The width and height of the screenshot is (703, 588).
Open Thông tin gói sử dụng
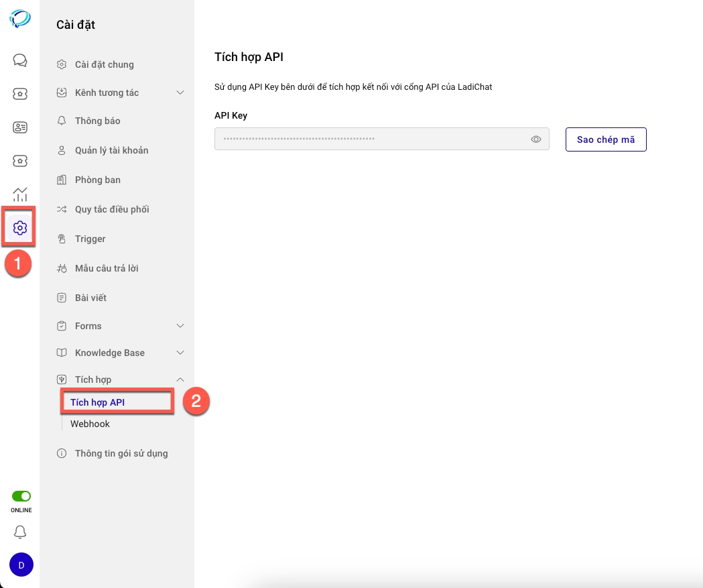[121, 453]
